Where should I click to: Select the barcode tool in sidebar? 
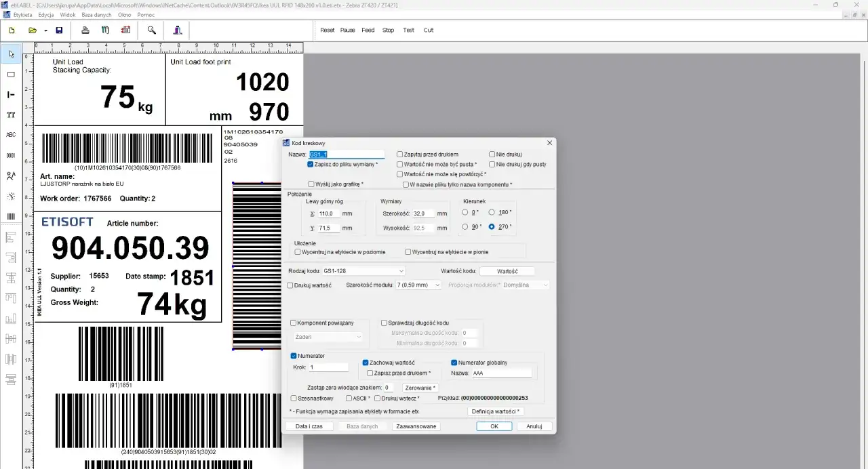coord(11,217)
